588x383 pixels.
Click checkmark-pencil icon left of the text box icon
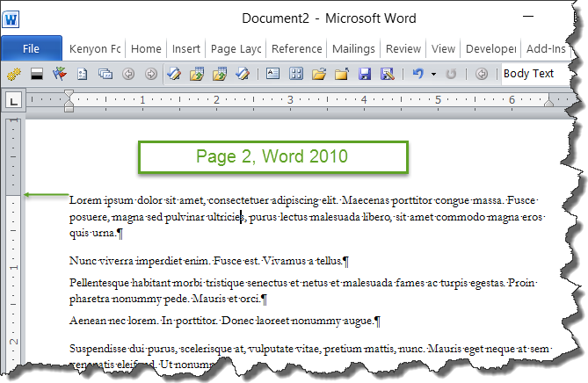243,74
